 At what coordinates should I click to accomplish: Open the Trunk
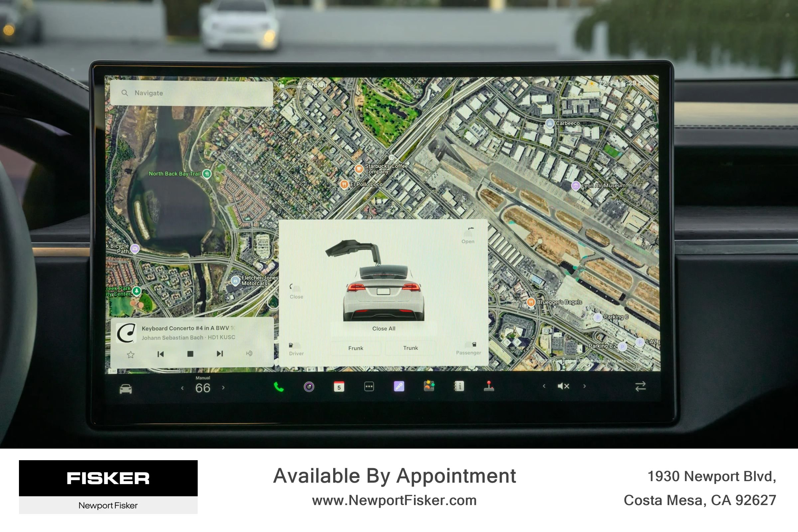(411, 348)
